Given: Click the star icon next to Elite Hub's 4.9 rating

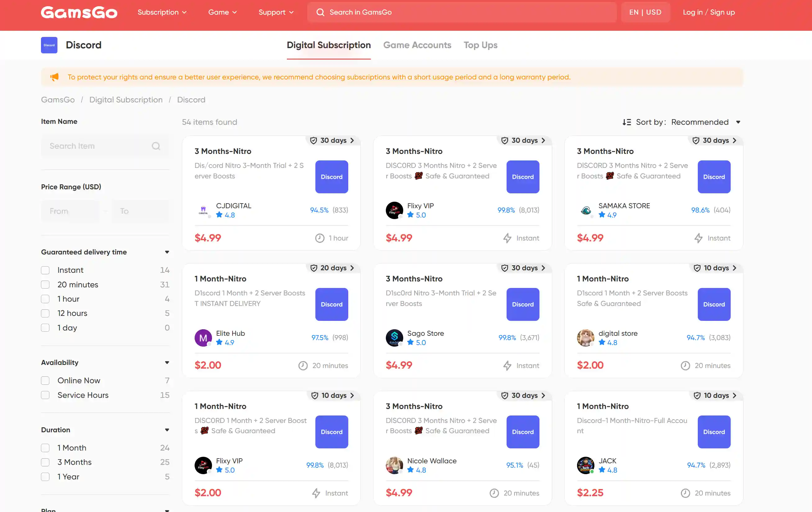Looking at the screenshot, I should 219,342.
